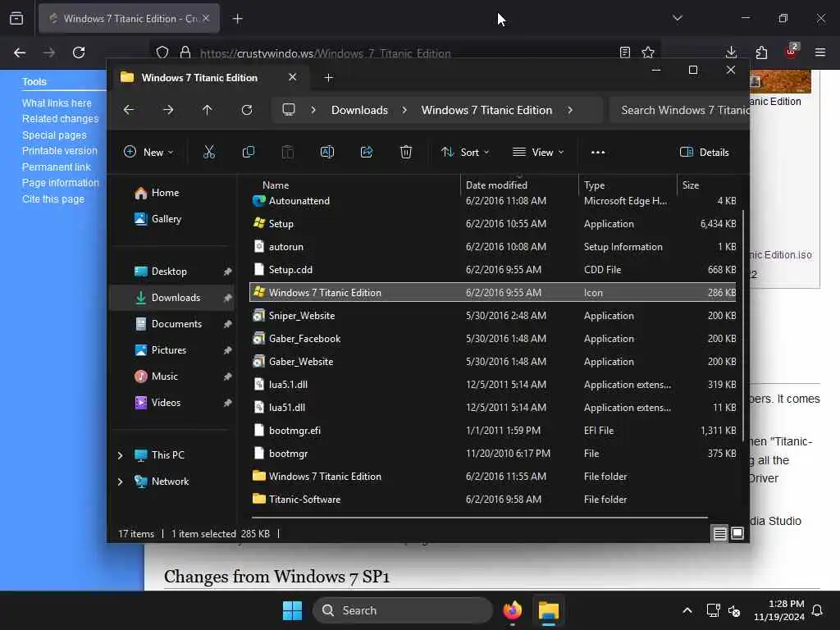Click File Explorer taskbar icon
840x630 pixels.
549,610
